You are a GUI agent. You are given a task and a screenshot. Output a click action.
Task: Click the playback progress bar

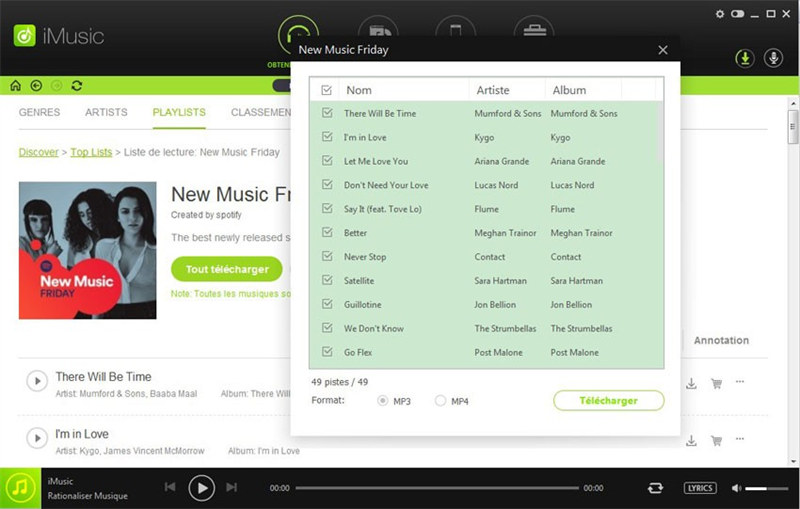click(437, 488)
